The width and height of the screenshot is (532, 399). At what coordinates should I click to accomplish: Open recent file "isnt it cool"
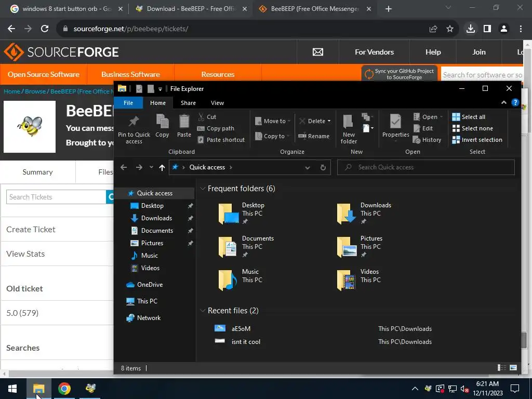tap(246, 342)
